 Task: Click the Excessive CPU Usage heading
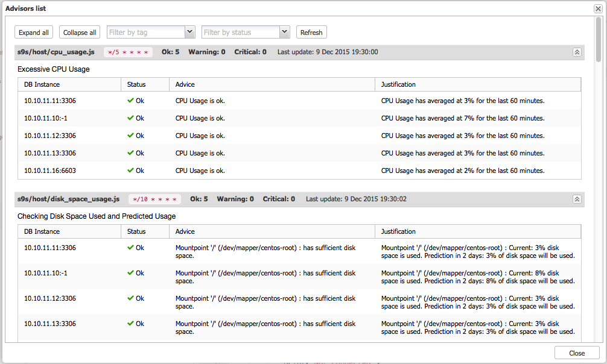[x=54, y=69]
